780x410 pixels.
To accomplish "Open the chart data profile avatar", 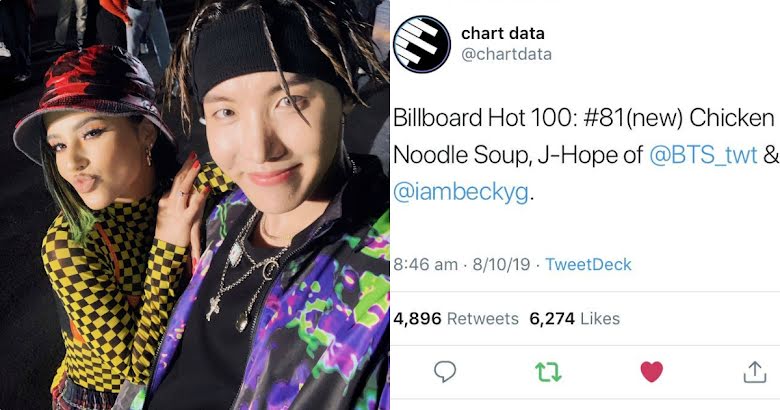I will (422, 44).
